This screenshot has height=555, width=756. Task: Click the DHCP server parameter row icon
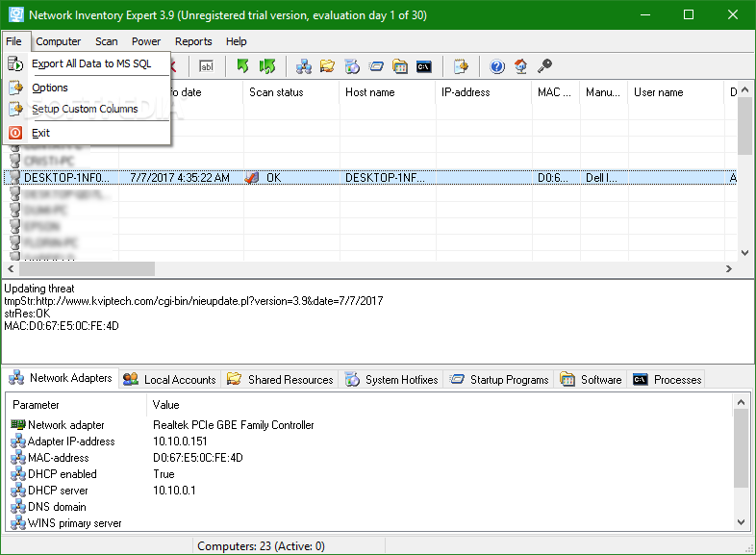coord(18,490)
